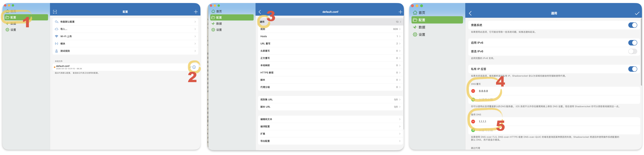Choose the Wi-Fi 上传 option
This screenshot has width=644, height=155.
(x=125, y=36)
